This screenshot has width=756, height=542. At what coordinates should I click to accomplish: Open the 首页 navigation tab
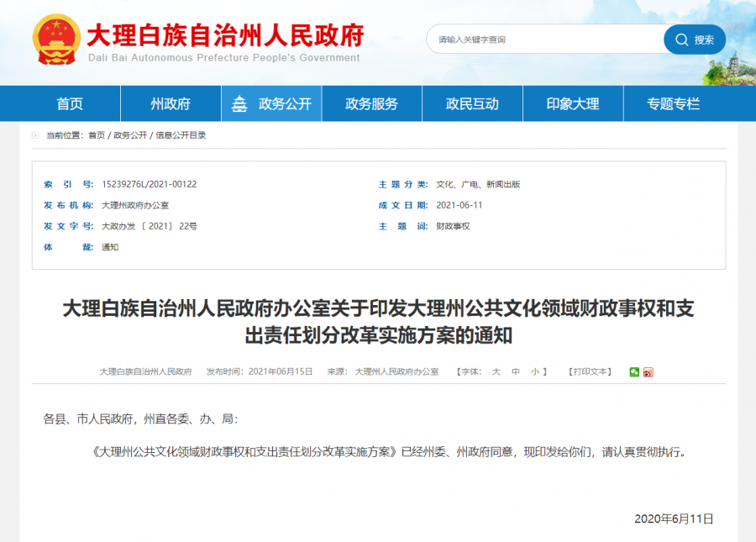[70, 104]
